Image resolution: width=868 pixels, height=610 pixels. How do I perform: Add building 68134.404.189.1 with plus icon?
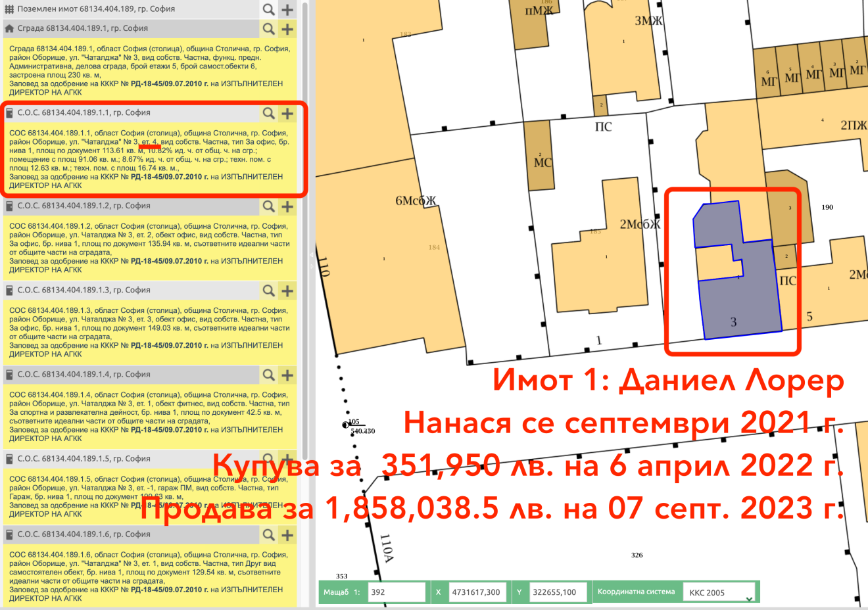point(287,29)
